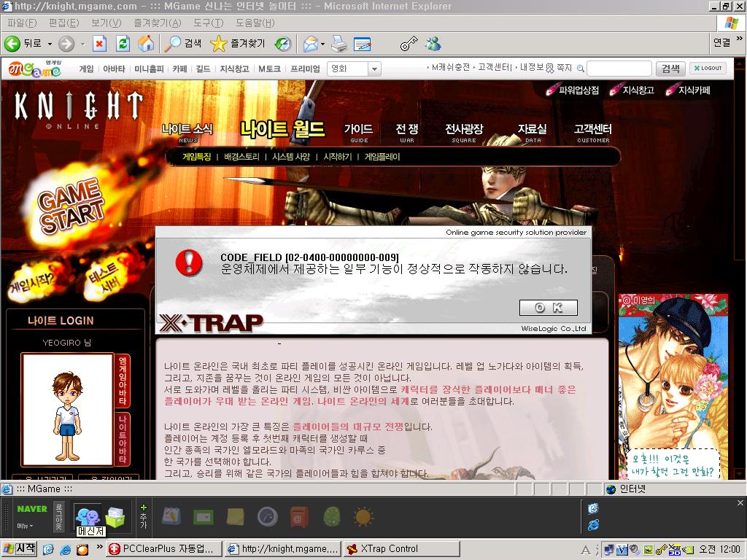Switch to PCClearPlus taskbar window
Screen dimensions: 747x560
(x=165, y=549)
